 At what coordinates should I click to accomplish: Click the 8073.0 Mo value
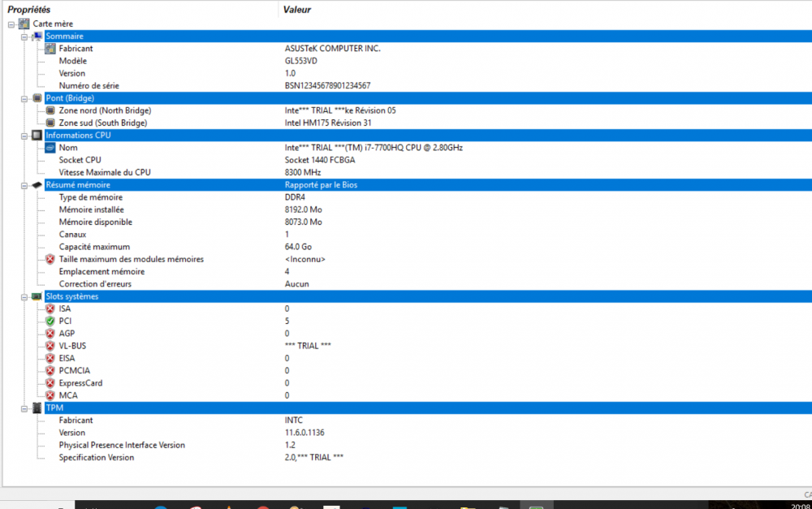[x=303, y=222]
